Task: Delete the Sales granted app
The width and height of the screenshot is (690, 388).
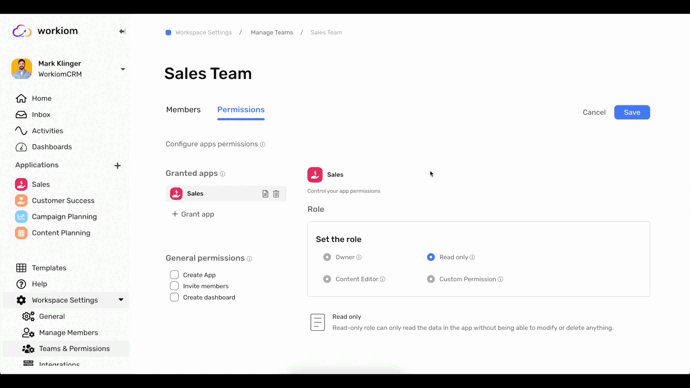Action: (276, 194)
